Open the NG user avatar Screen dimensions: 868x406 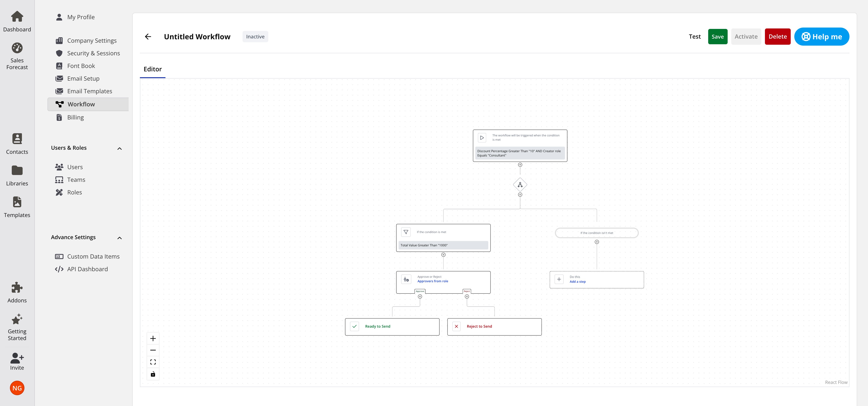point(17,388)
